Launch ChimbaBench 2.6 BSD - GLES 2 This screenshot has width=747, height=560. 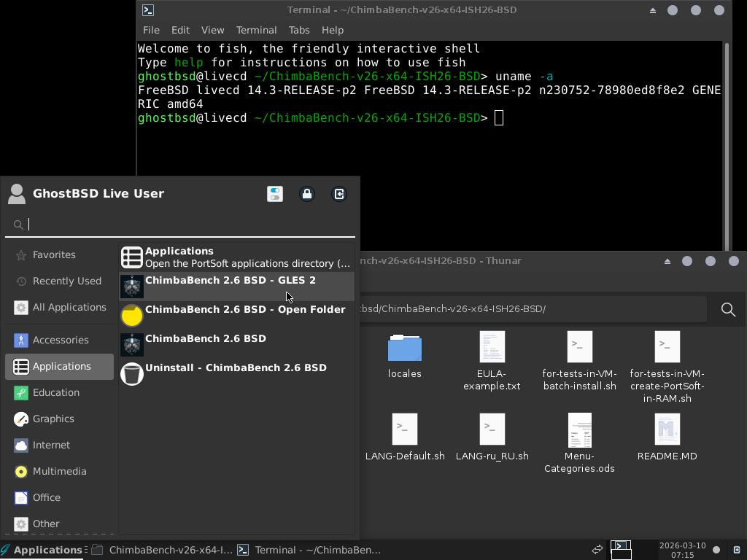(x=237, y=286)
